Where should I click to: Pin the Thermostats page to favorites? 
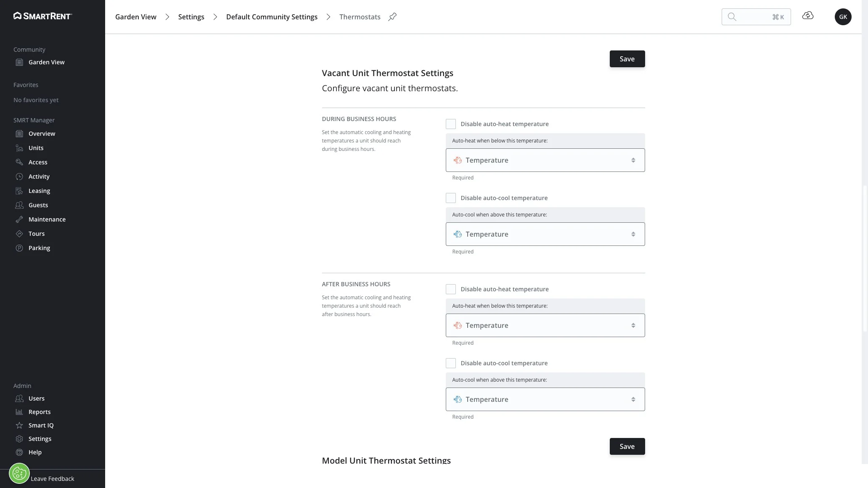392,17
